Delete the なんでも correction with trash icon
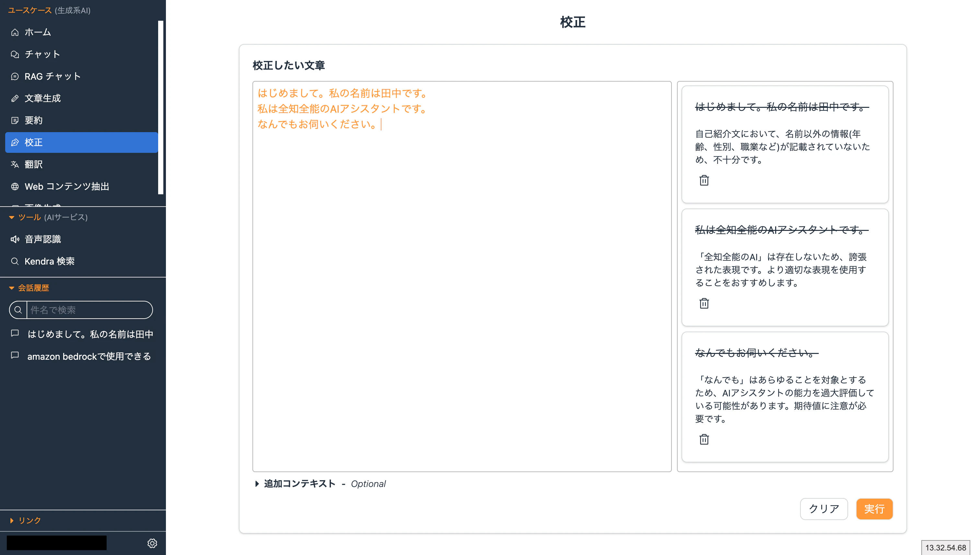Viewport: 980px width, 555px height. point(704,439)
